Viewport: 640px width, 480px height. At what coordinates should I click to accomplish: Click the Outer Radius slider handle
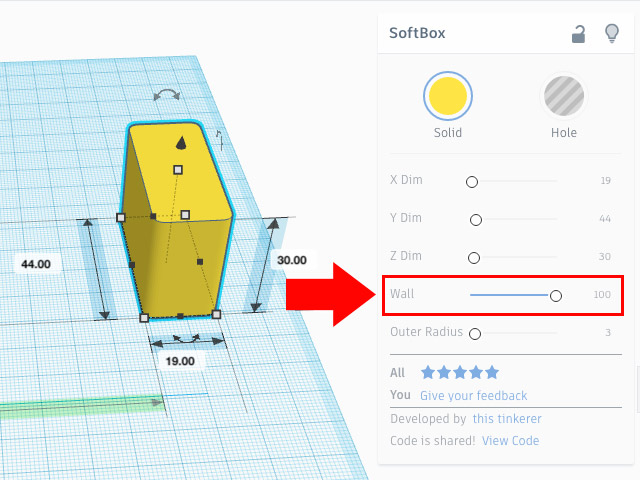(475, 333)
